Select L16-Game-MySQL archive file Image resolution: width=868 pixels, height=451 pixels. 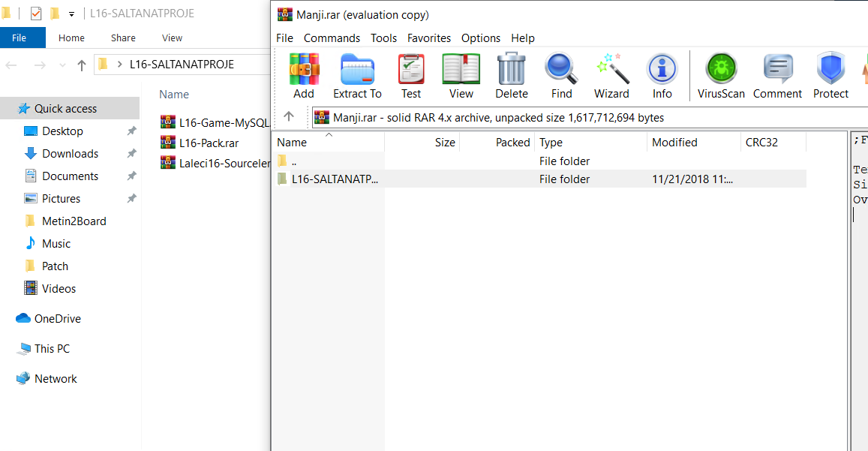point(215,122)
